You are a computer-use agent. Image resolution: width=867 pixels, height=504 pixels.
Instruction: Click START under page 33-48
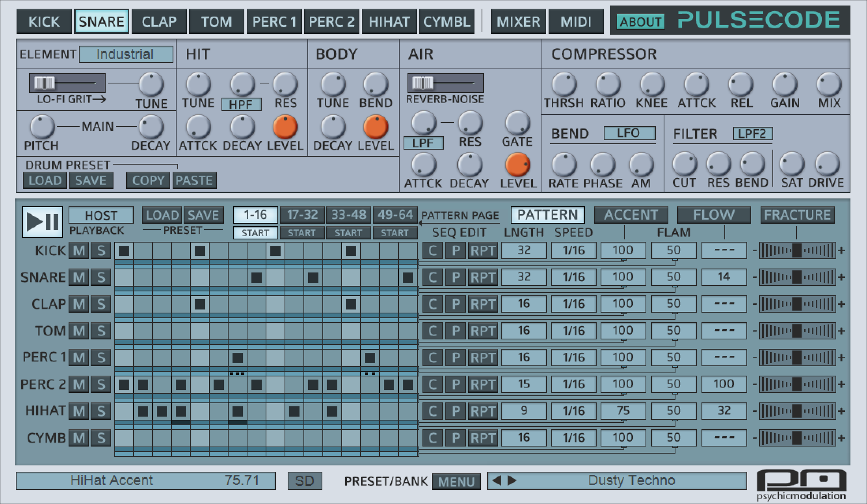coord(348,233)
